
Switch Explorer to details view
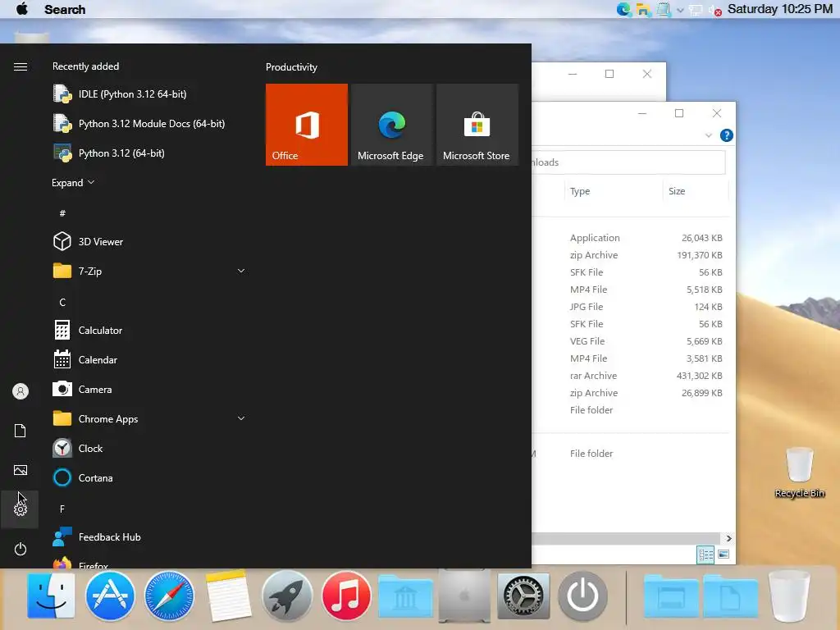(x=705, y=555)
